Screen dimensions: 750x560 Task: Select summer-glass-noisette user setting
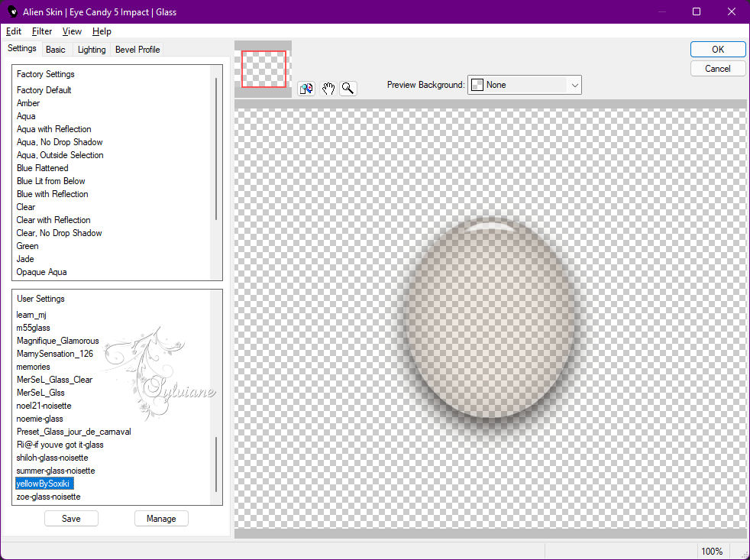56,471
